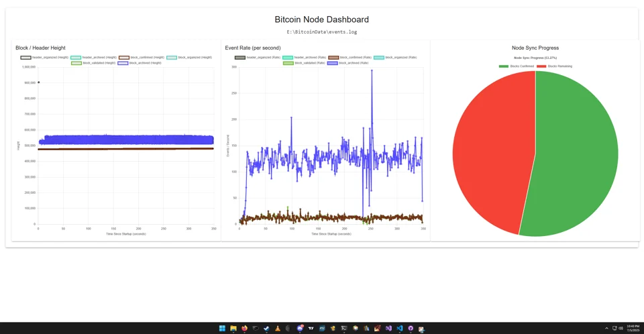This screenshot has width=644, height=334.
Task: Toggle block_confirmed (Height) legend item
Action: tap(142, 58)
